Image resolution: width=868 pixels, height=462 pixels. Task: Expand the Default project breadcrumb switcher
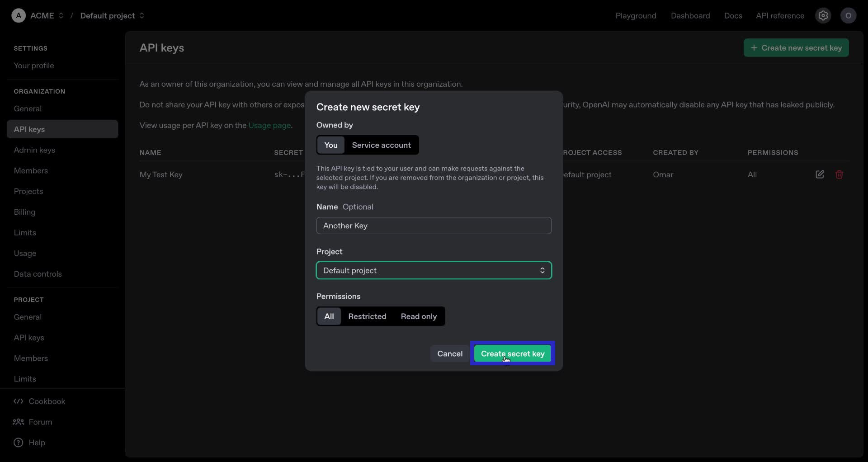(142, 15)
